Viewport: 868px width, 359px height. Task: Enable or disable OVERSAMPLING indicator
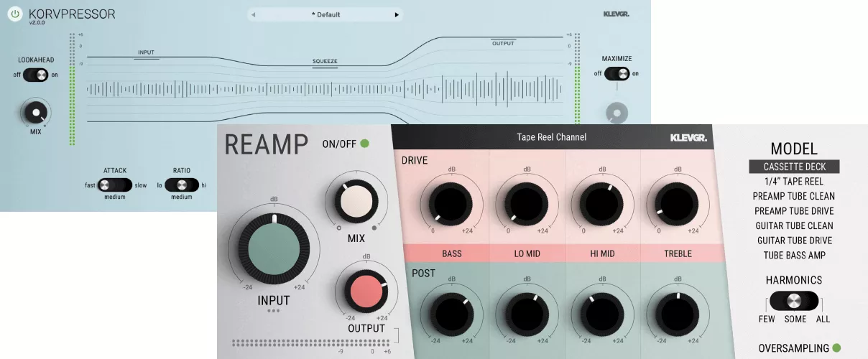pos(836,348)
